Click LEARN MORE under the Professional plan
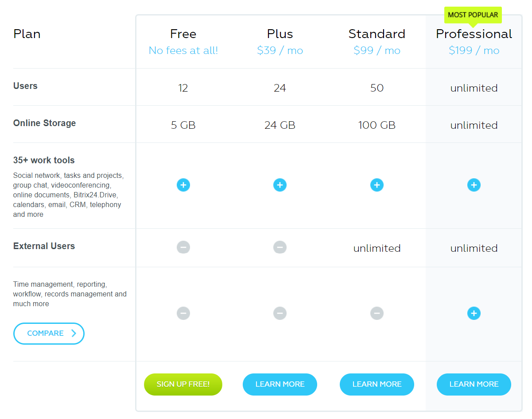 pyautogui.click(x=474, y=384)
